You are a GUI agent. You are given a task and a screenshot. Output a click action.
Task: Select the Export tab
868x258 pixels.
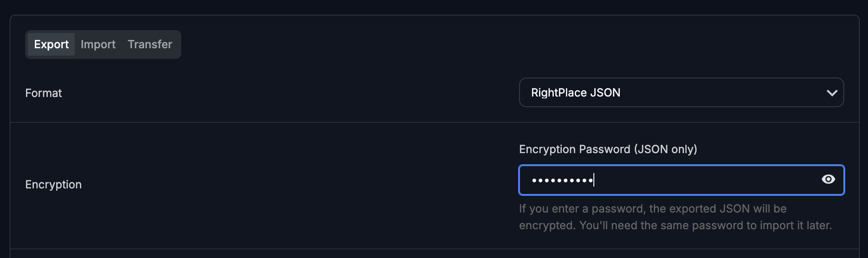51,45
